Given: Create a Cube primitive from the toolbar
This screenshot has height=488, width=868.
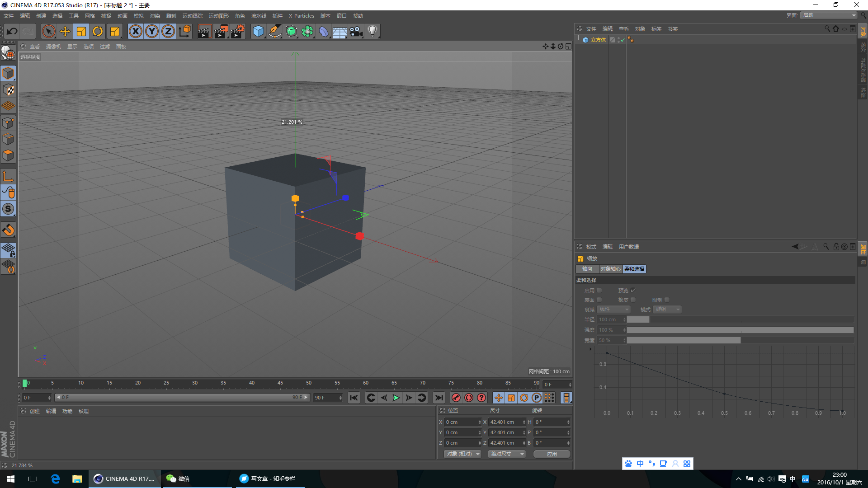Looking at the screenshot, I should tap(258, 31).
